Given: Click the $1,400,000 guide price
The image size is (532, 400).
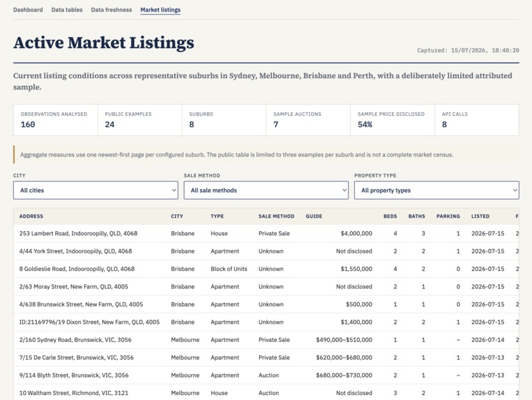Looking at the screenshot, I should [356, 322].
